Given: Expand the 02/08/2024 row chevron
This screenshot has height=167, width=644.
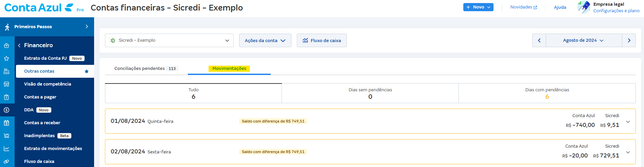Looking at the screenshot, I should 628,152.
